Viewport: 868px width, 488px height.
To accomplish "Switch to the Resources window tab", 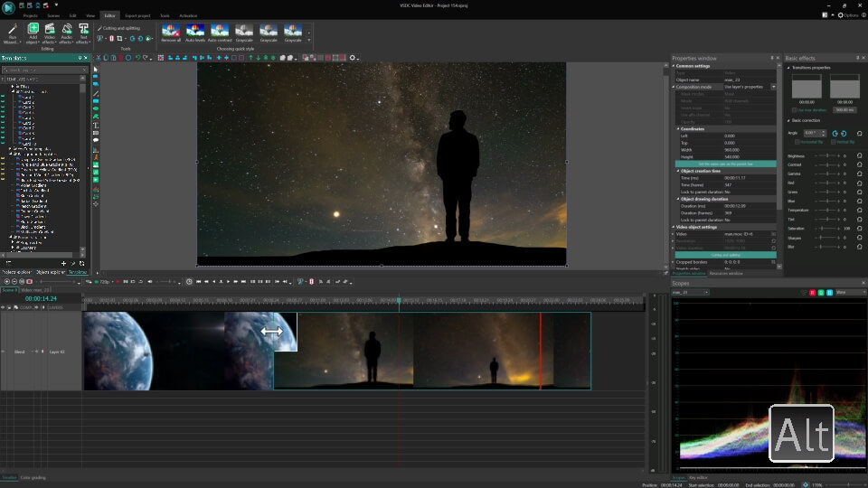I will coord(726,273).
